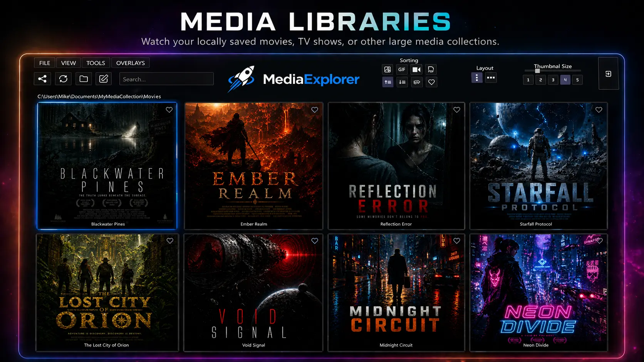This screenshot has height=362, width=644.
Task: Set thumbnail size to 5
Action: 577,80
